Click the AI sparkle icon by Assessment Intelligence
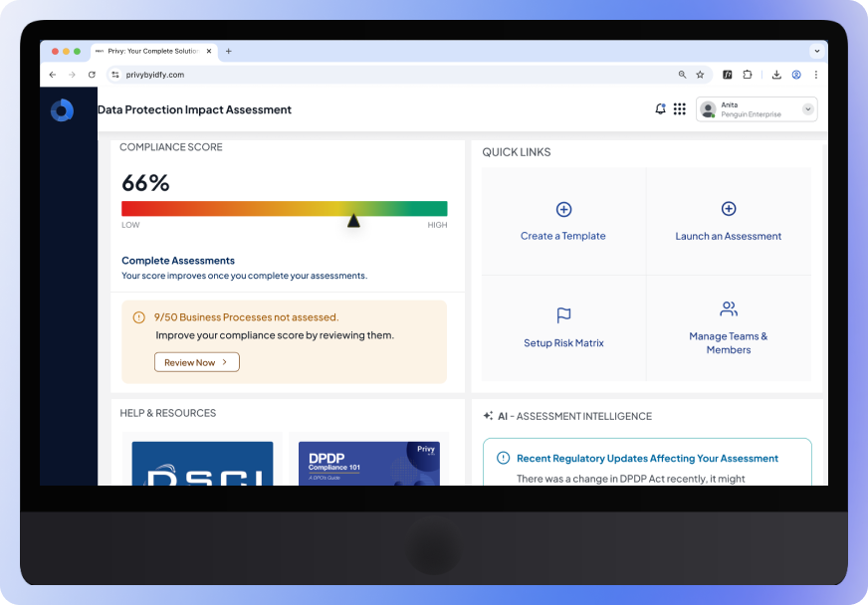This screenshot has width=868, height=605. pyautogui.click(x=488, y=416)
